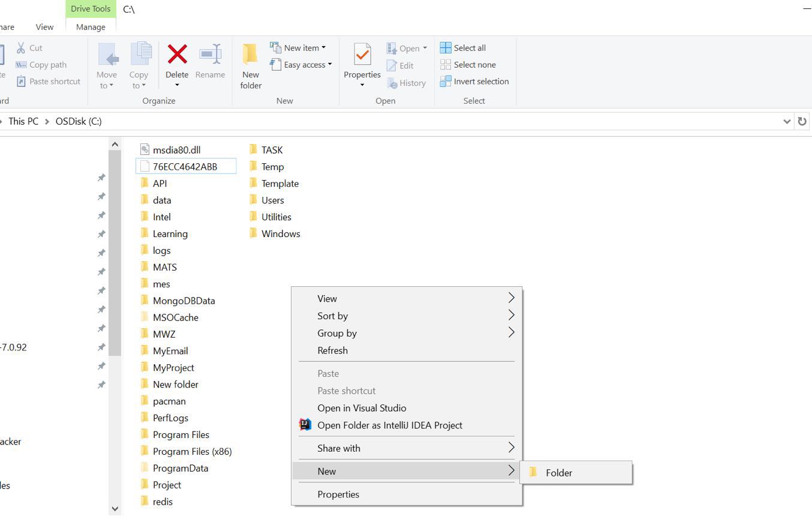Select the MongoDBData folder
Image resolution: width=812 pixels, height=531 pixels.
177,301
